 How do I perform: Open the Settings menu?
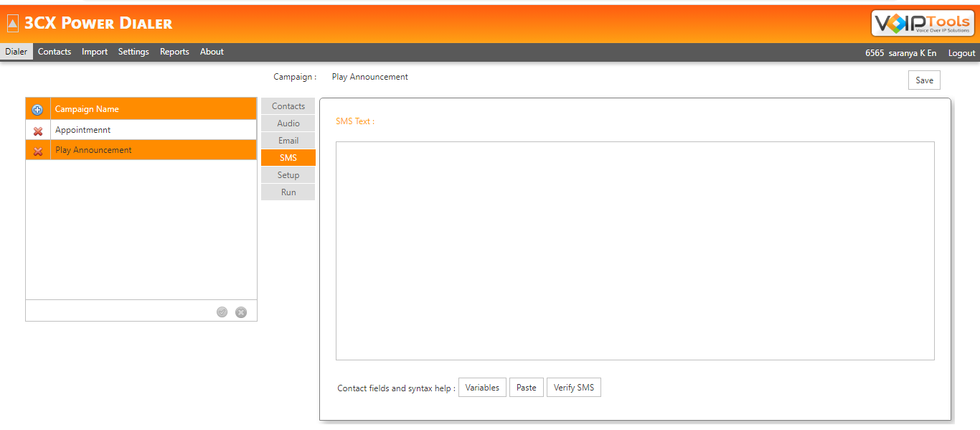(x=133, y=52)
